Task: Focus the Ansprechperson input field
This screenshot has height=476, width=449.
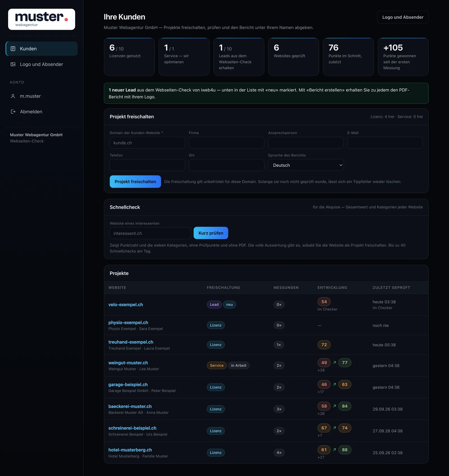Action: [306, 143]
